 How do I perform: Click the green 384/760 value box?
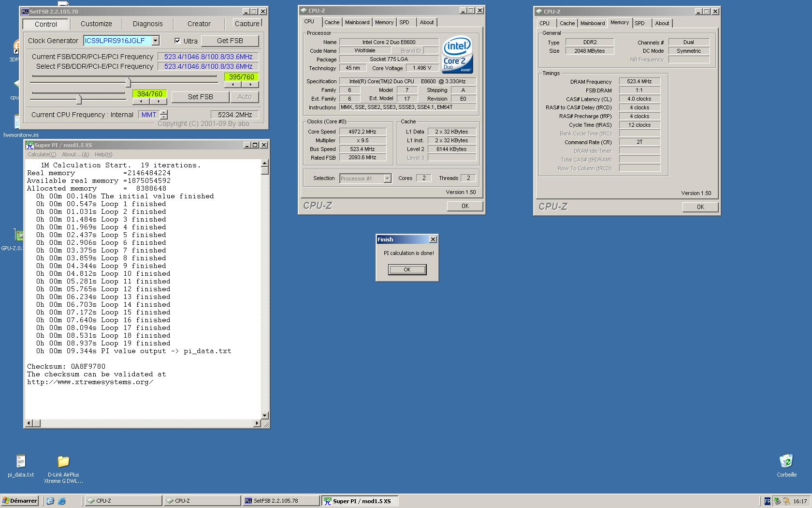point(150,94)
